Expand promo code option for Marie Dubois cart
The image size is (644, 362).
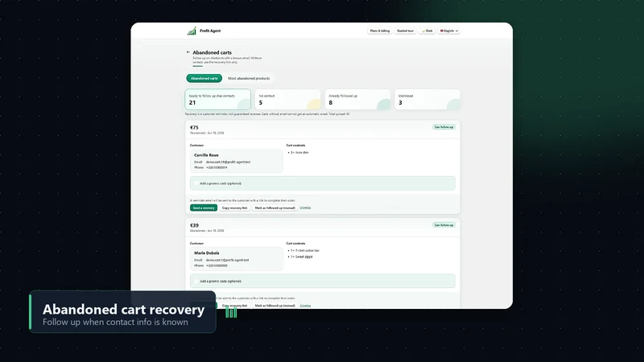pos(323,281)
